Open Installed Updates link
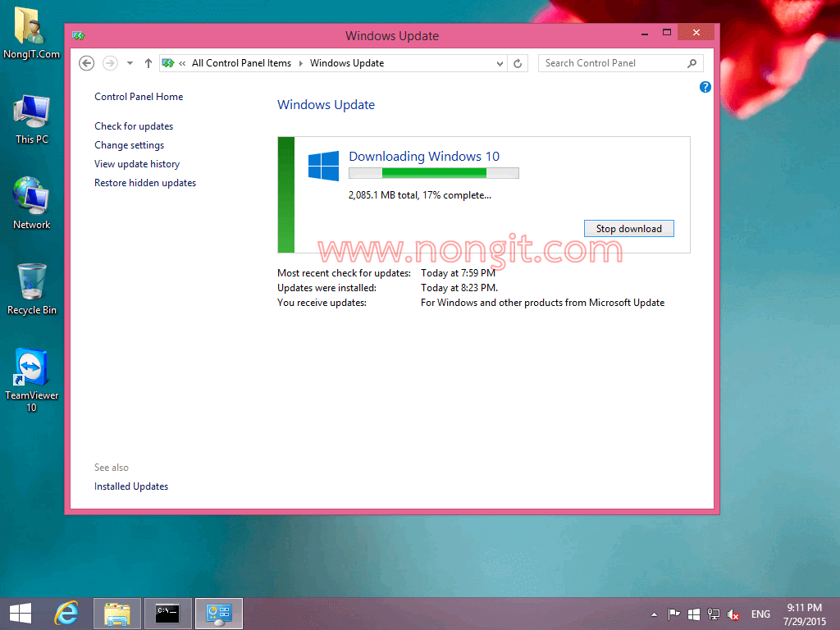Screen dimensions: 840x630 pyautogui.click(x=131, y=486)
